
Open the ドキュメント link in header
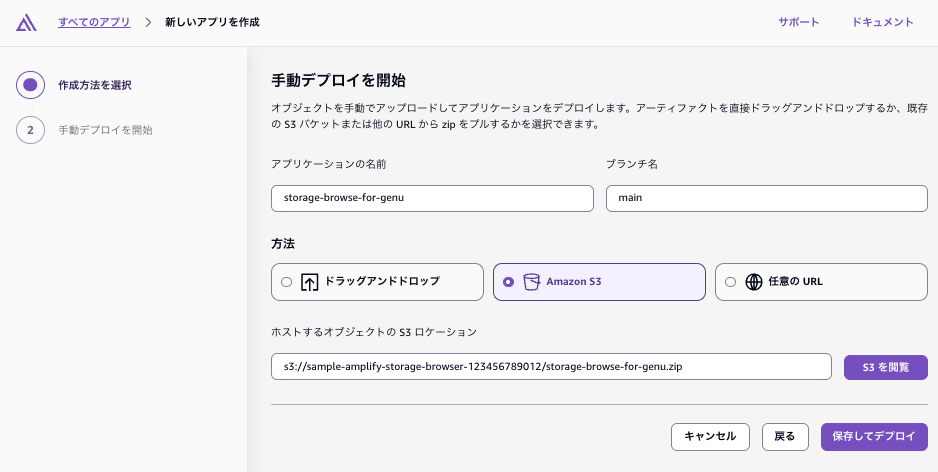tap(883, 22)
